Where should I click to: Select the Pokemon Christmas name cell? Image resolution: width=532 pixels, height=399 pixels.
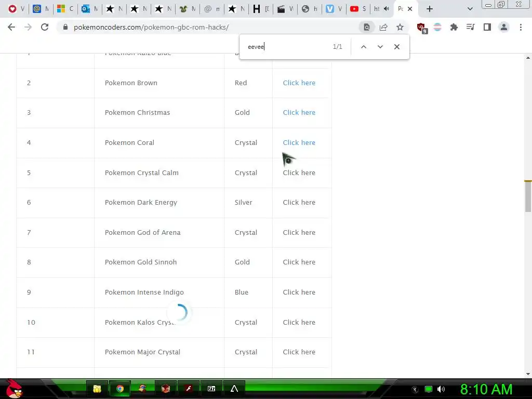coord(159,112)
